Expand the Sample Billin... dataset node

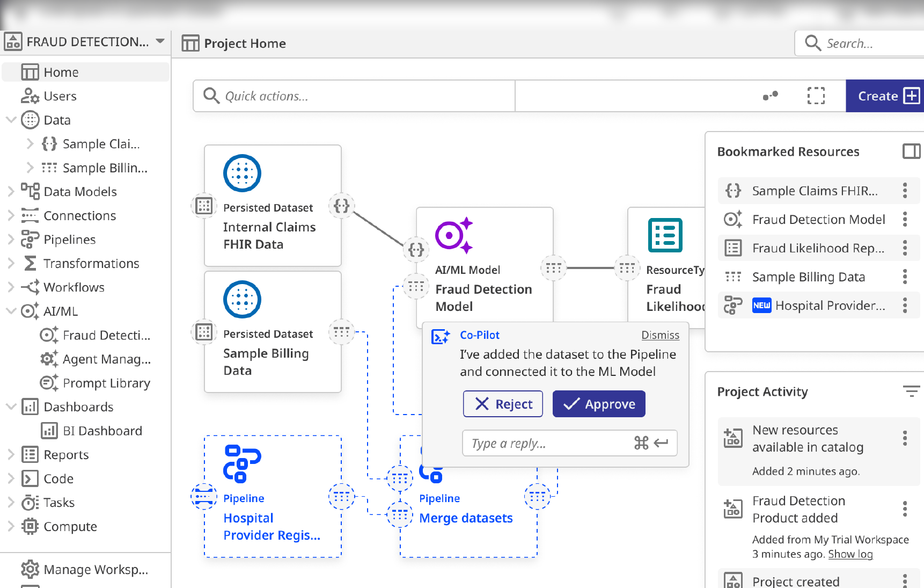click(x=30, y=168)
